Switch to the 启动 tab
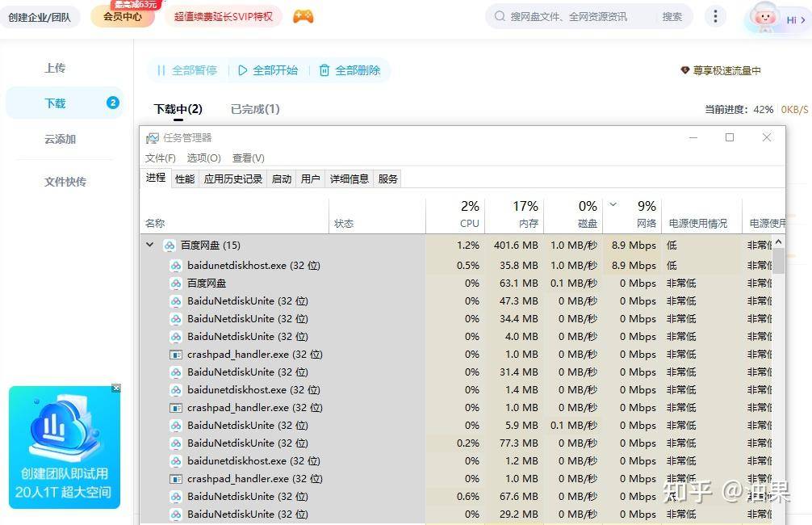 pos(282,178)
